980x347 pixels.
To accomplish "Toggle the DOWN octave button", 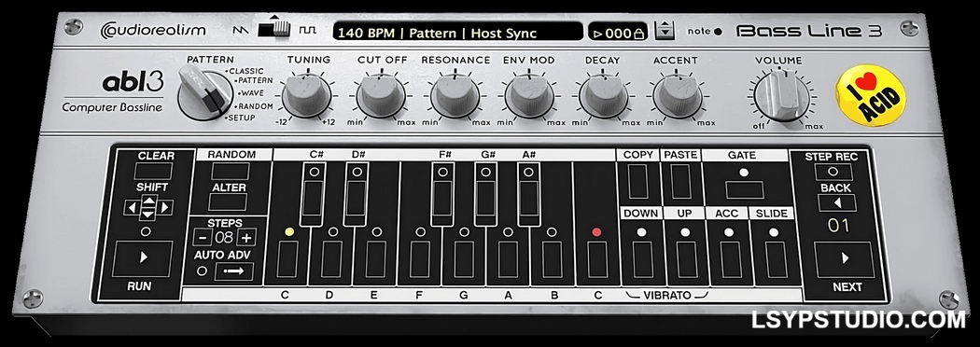I will coord(641,259).
